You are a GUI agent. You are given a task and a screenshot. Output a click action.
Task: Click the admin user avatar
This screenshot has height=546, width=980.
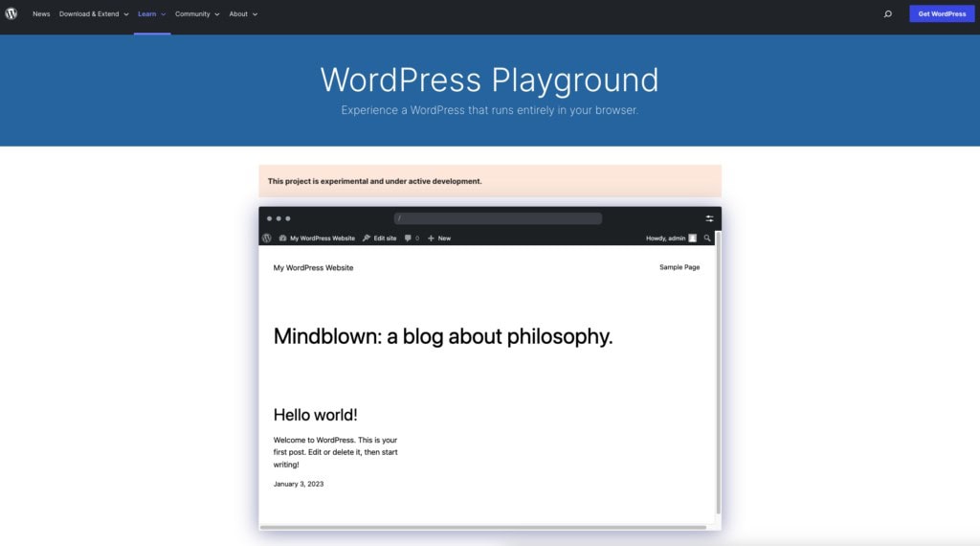[x=692, y=238]
